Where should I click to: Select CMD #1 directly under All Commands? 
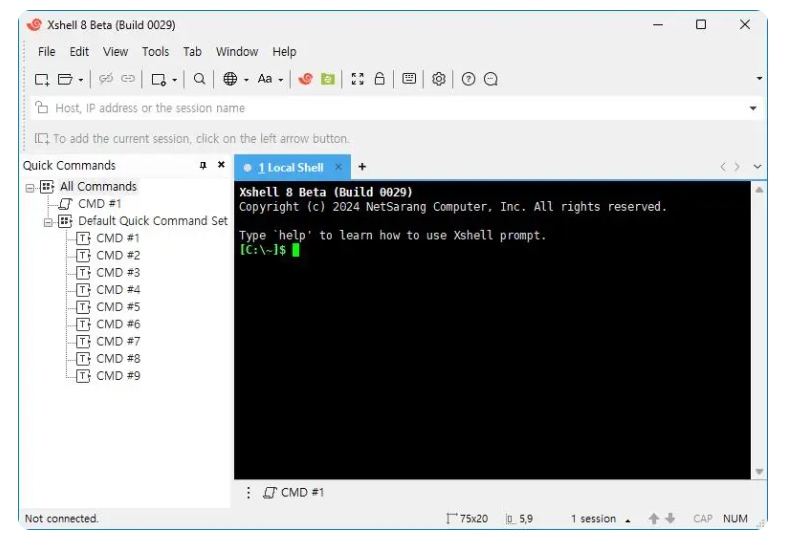click(100, 204)
